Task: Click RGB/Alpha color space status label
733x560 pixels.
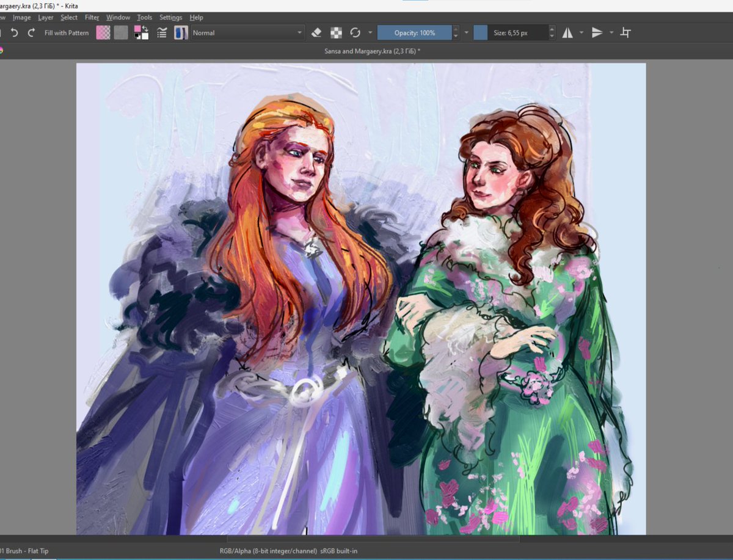Action: [288, 551]
